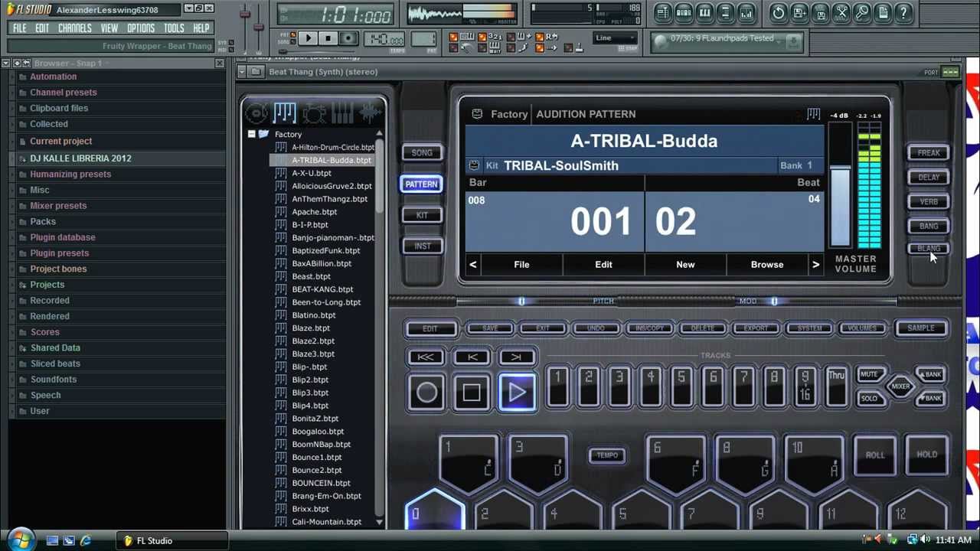Screen dimensions: 980x551
Task: Open the piano roll view icon
Action: point(704,12)
